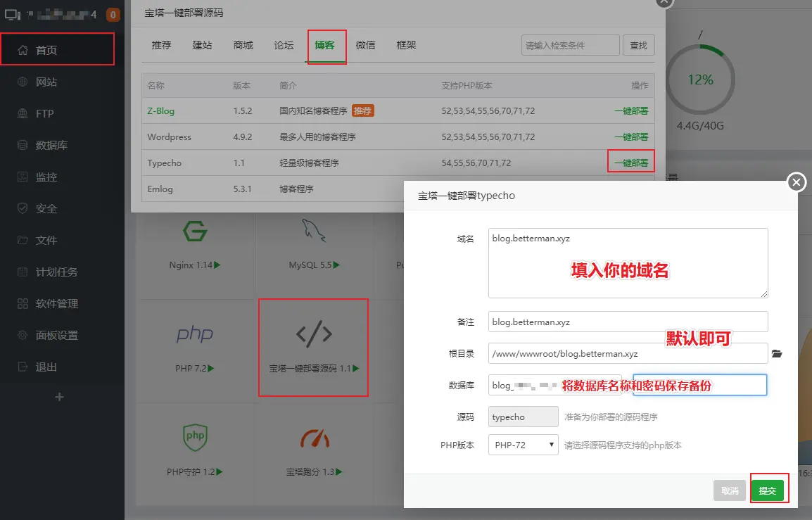Click the 4.4G/40G disk usage text
This screenshot has width=812, height=520.
(700, 125)
